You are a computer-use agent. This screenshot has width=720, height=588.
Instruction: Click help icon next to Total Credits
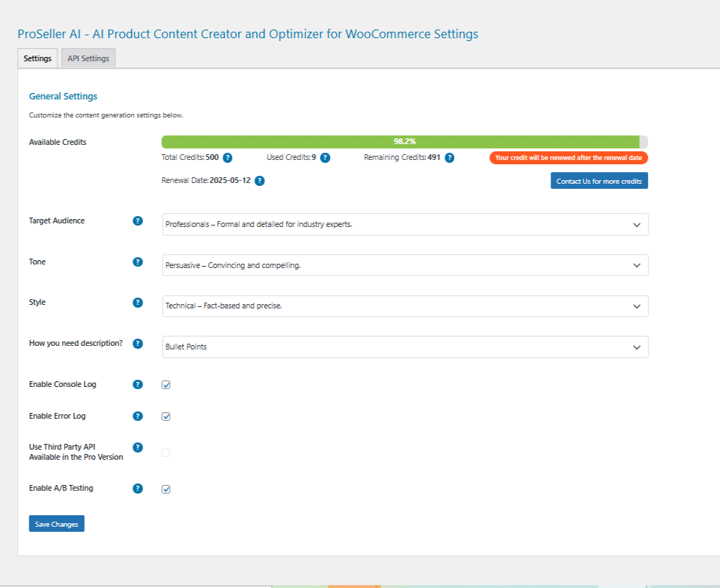(227, 158)
